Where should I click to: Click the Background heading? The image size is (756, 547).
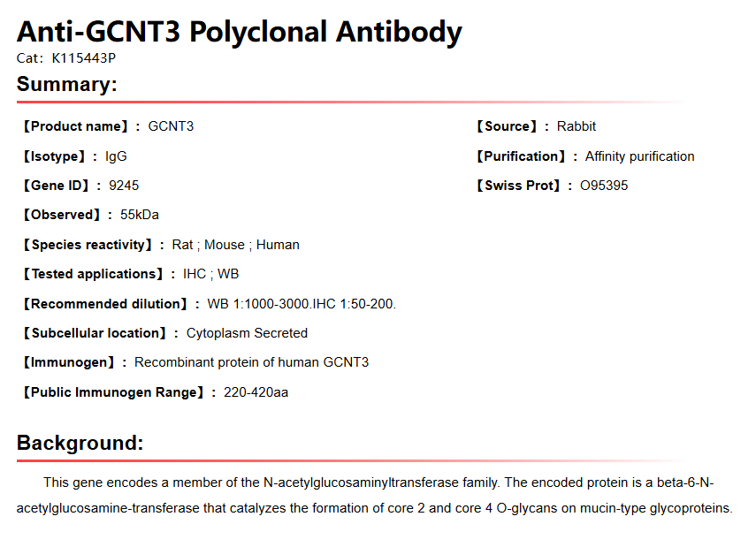pyautogui.click(x=80, y=443)
